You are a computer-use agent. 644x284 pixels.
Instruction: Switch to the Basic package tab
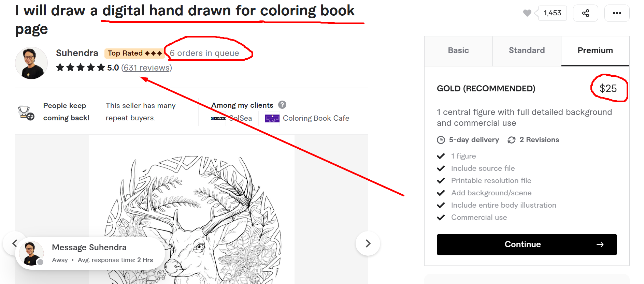[x=458, y=50]
